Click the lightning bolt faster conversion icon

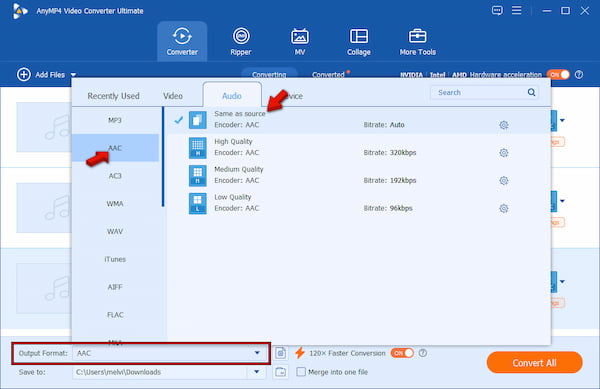(x=300, y=353)
